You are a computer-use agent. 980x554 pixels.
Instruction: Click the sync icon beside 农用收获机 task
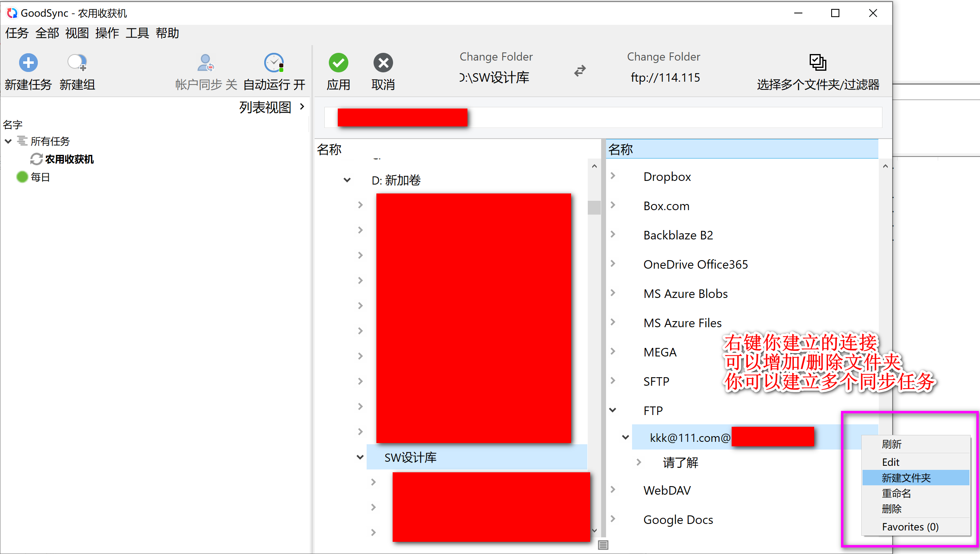36,159
